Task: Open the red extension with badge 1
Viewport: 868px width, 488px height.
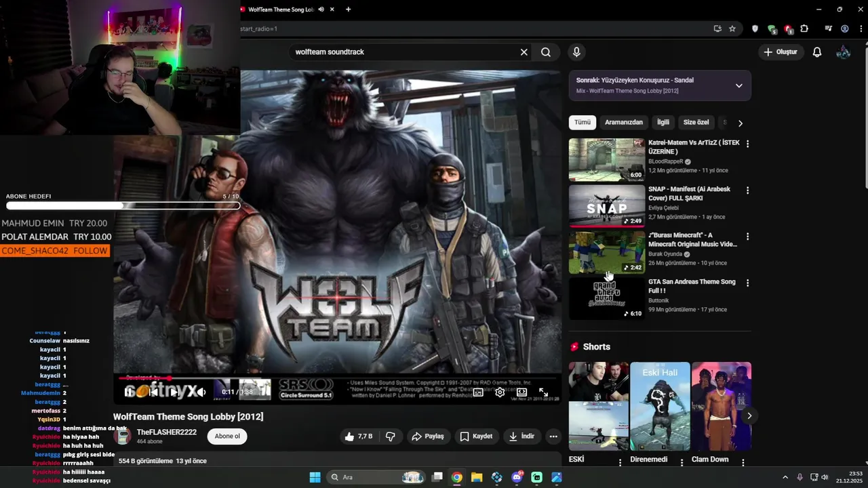Action: coord(788,28)
